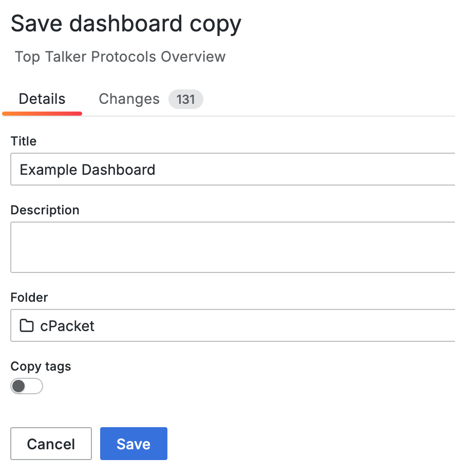Cancel saving the dashboard copy
The height and width of the screenshot is (476, 455).
pyautogui.click(x=51, y=444)
